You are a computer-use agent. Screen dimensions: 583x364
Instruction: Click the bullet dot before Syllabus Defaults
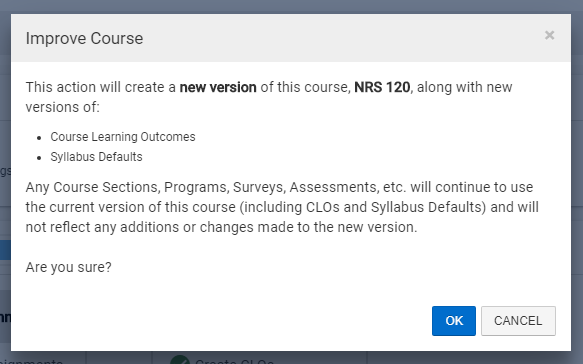click(39, 158)
